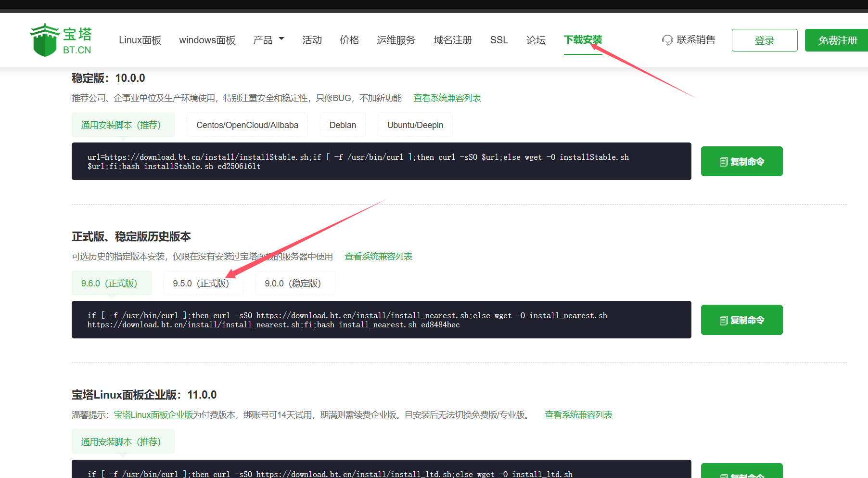
Task: Select 运维服务 in the navigation
Action: click(396, 40)
